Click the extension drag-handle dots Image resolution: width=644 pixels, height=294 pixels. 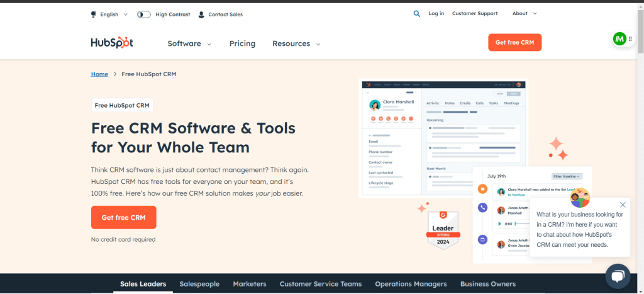click(630, 39)
